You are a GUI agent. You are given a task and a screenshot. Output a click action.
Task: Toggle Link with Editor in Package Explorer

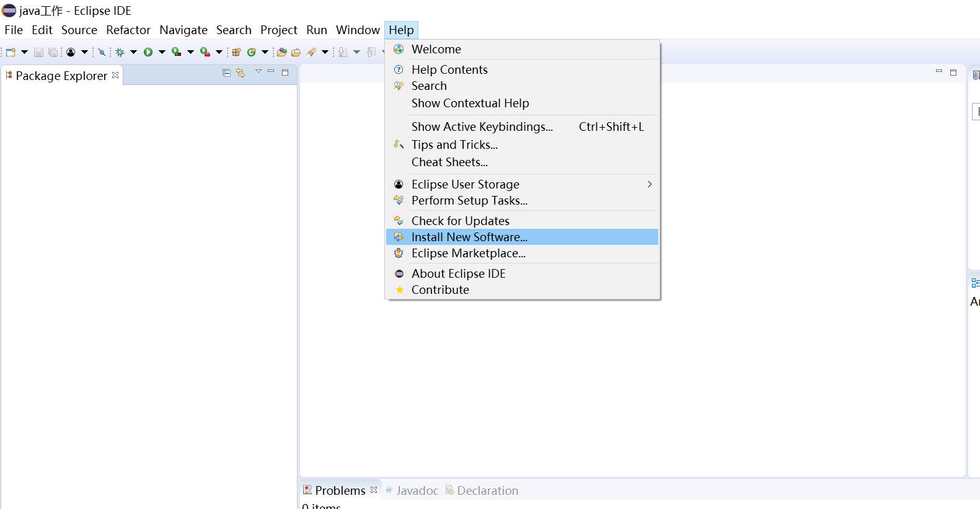click(241, 73)
